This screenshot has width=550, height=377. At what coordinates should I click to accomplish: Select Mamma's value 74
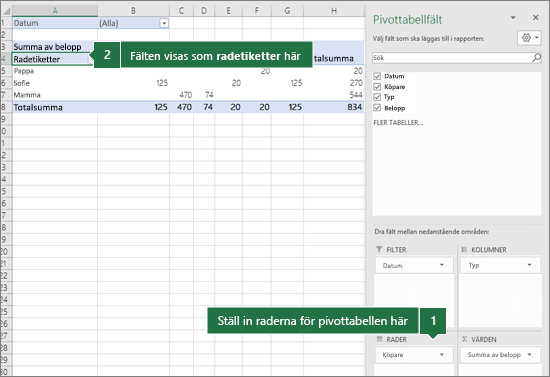(204, 95)
